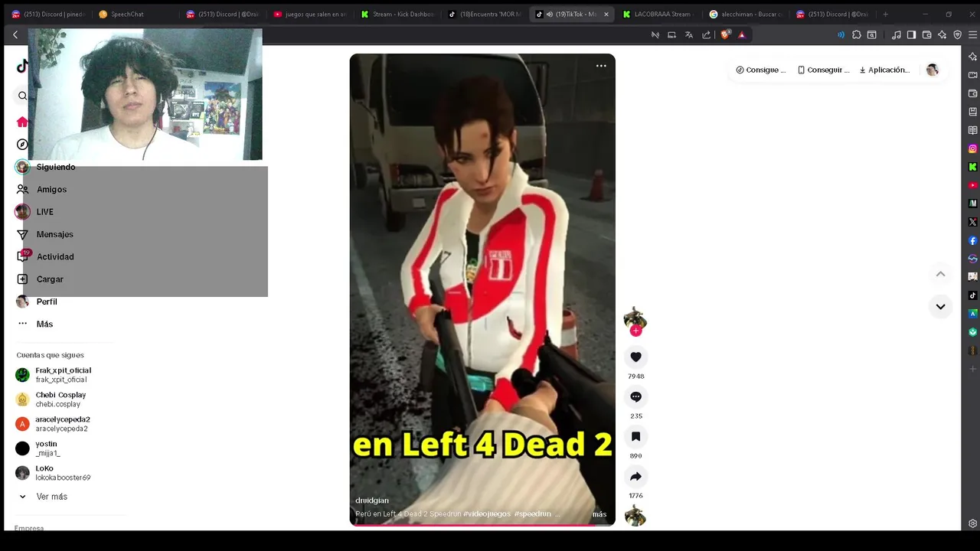980x551 pixels.
Task: Click the Brave Rewards triangle icon
Action: tap(742, 34)
